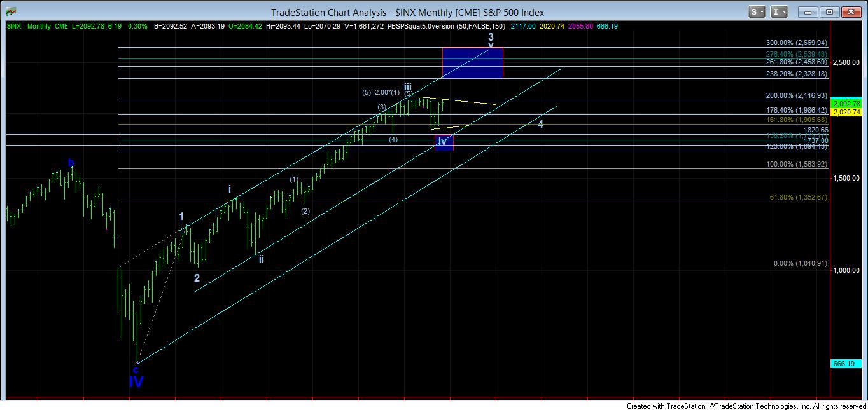Click the cyan 666.19 price marker

[x=846, y=364]
